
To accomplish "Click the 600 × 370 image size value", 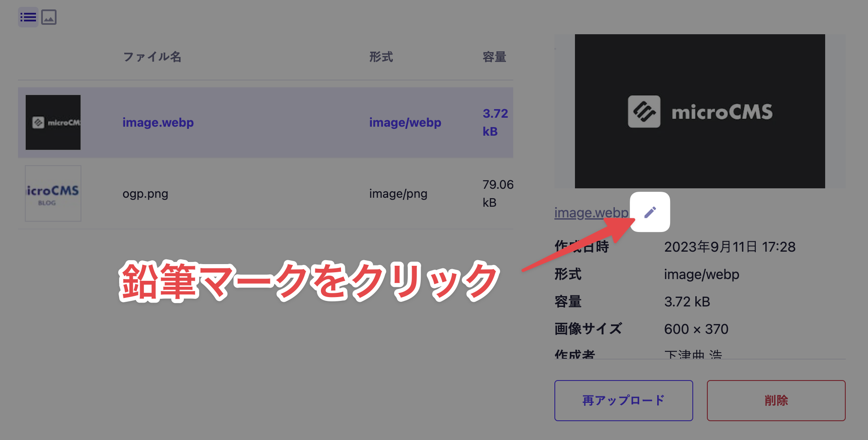I will pyautogui.click(x=696, y=329).
